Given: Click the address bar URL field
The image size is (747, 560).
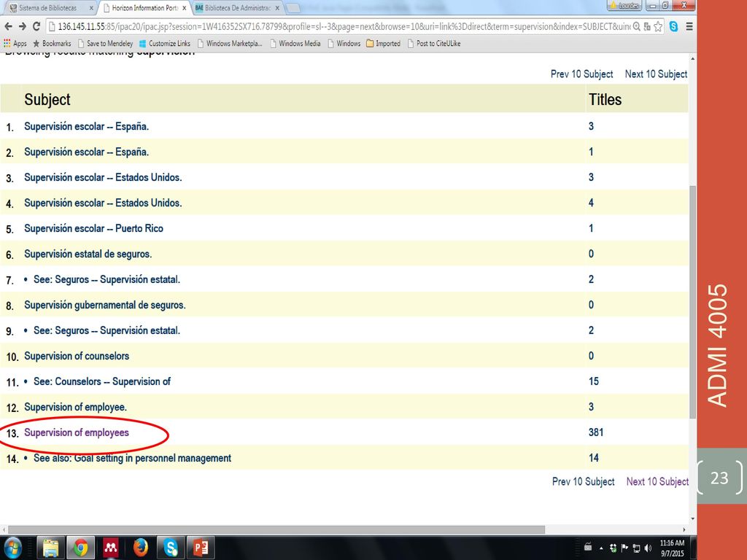Looking at the screenshot, I should [343, 27].
